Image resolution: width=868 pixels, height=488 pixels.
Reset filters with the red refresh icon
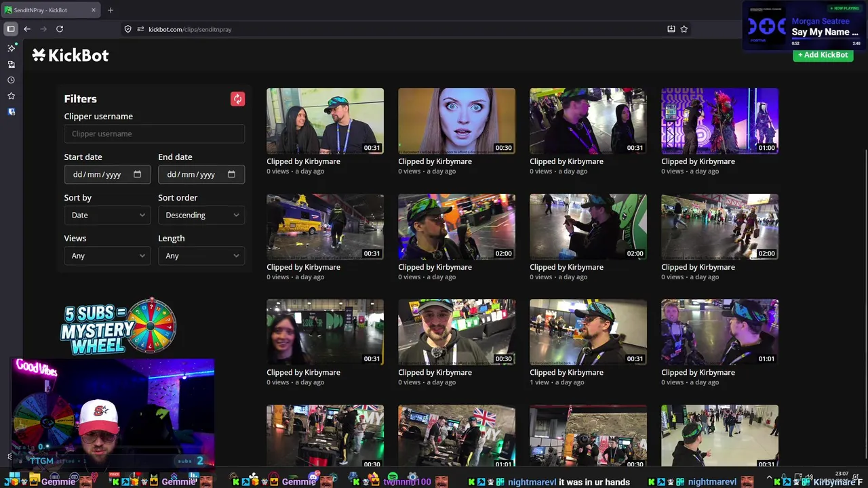tap(237, 99)
